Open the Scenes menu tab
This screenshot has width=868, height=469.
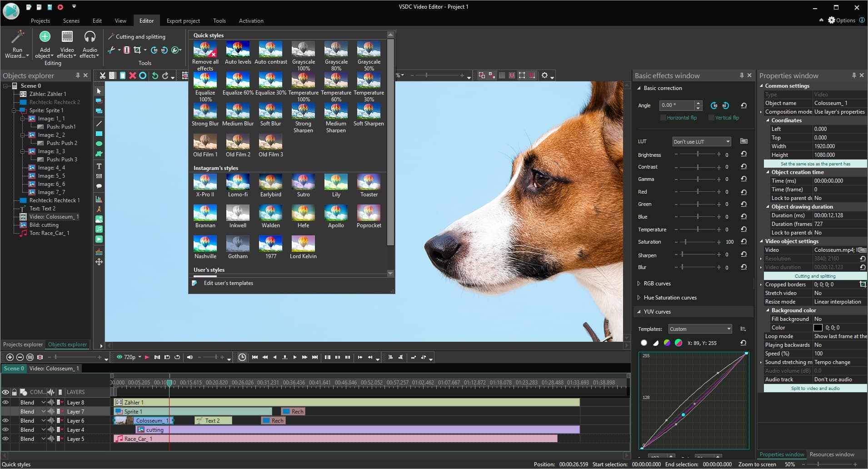point(71,21)
